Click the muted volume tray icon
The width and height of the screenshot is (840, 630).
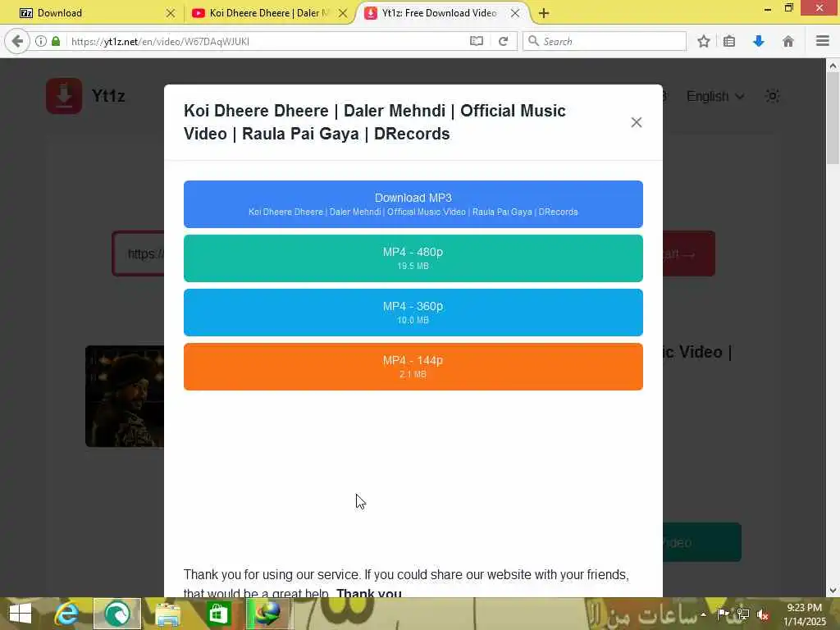pos(763,615)
